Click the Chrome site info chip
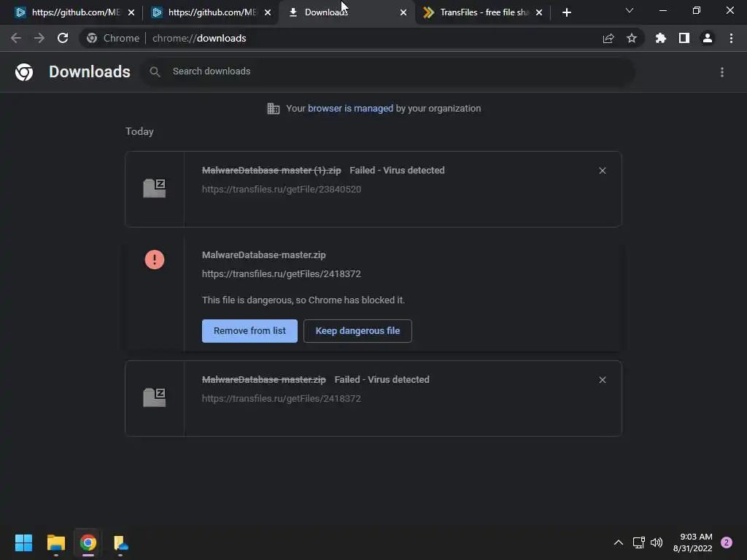The image size is (747, 560). [x=113, y=38]
